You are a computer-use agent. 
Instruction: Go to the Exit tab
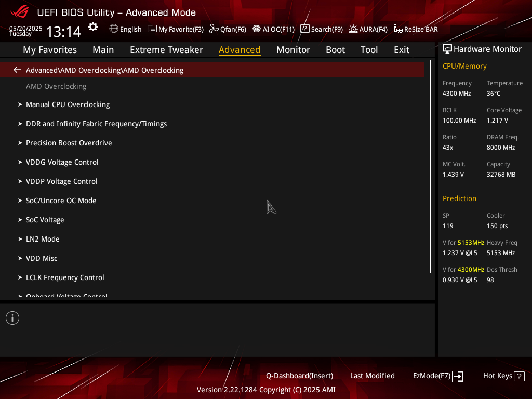click(x=402, y=49)
